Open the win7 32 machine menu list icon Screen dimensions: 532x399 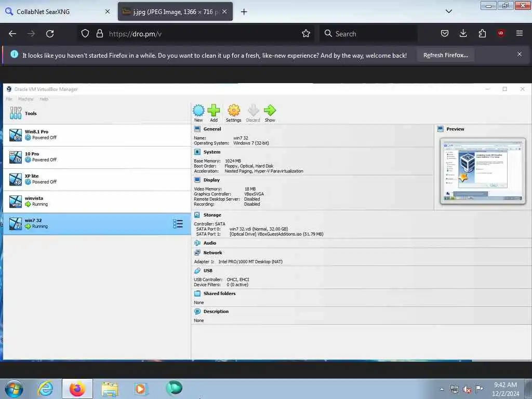tap(178, 223)
